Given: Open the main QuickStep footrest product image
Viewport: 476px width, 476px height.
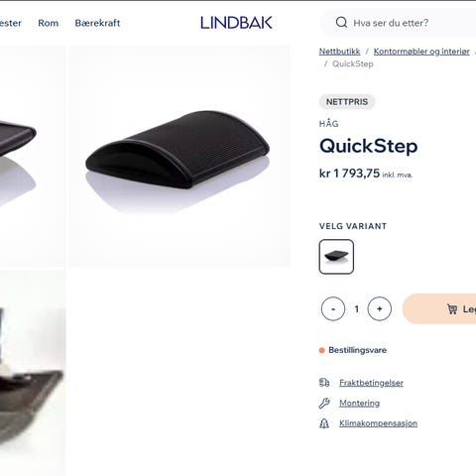Looking at the screenshot, I should 179,156.
